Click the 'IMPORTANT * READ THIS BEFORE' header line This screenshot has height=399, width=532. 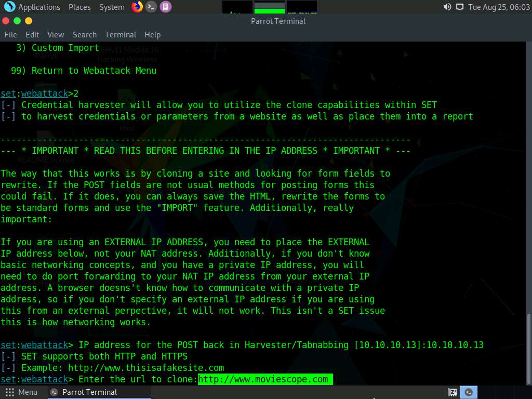click(x=206, y=151)
